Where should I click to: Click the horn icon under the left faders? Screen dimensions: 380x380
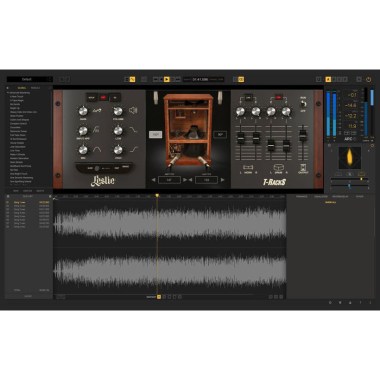pos(248,167)
